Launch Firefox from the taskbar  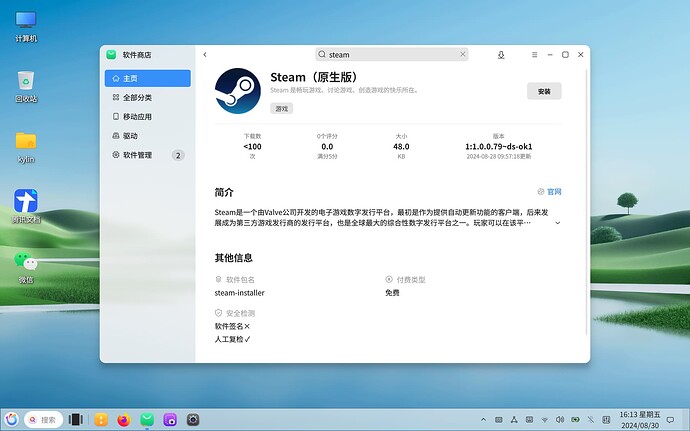[x=124, y=420]
